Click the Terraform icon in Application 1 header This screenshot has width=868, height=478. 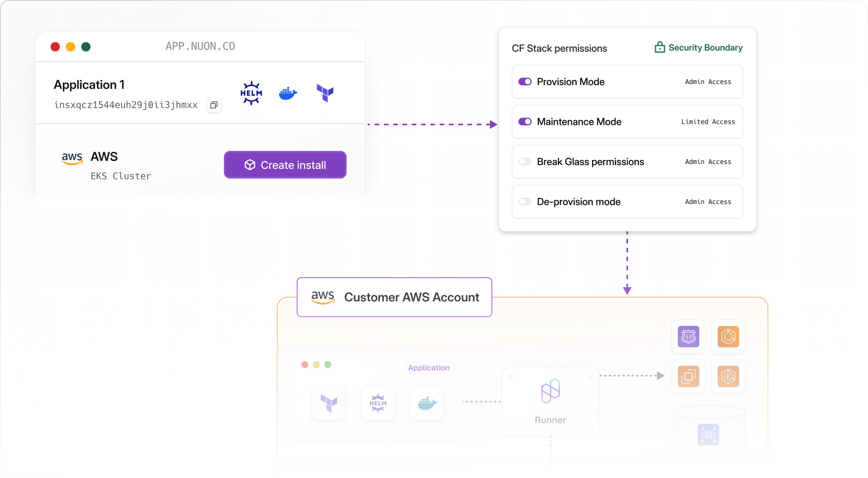point(325,93)
